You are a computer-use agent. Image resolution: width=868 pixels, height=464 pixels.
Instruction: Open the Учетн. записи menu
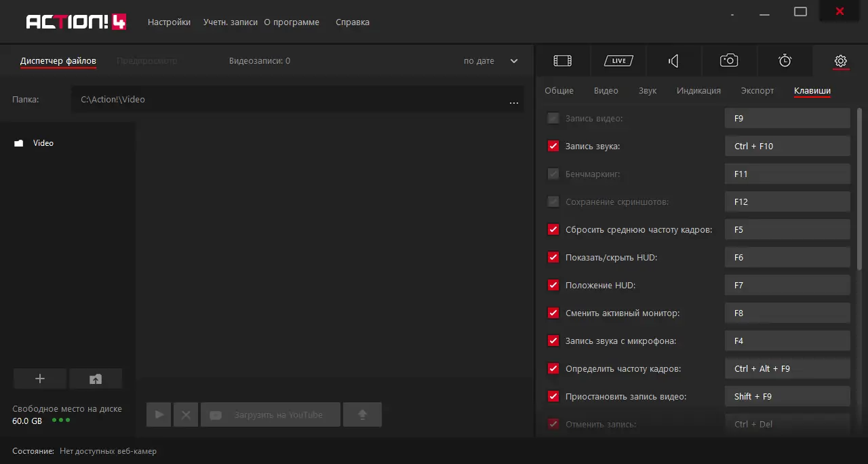231,22
